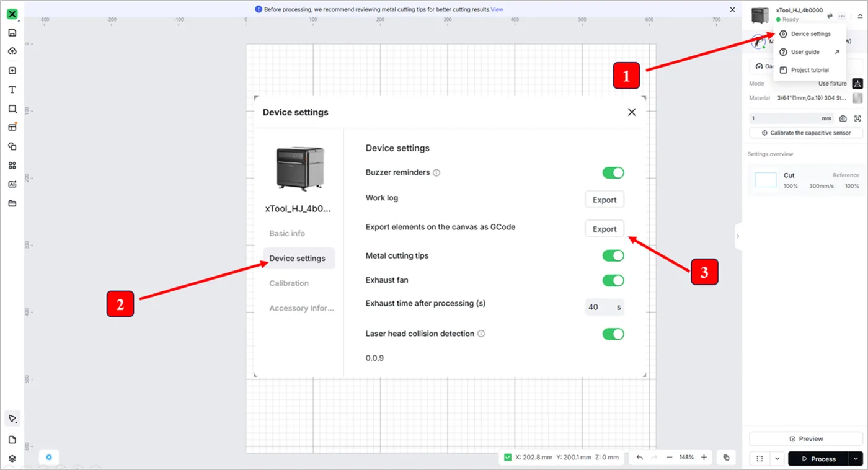The height and width of the screenshot is (470, 868).
Task: Follow the View link in the banner
Action: (x=497, y=10)
